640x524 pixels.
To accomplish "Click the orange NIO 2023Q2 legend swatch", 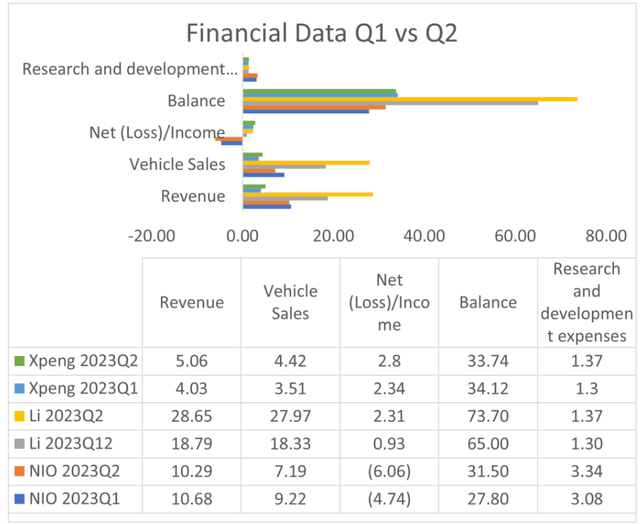I will tap(19, 471).
